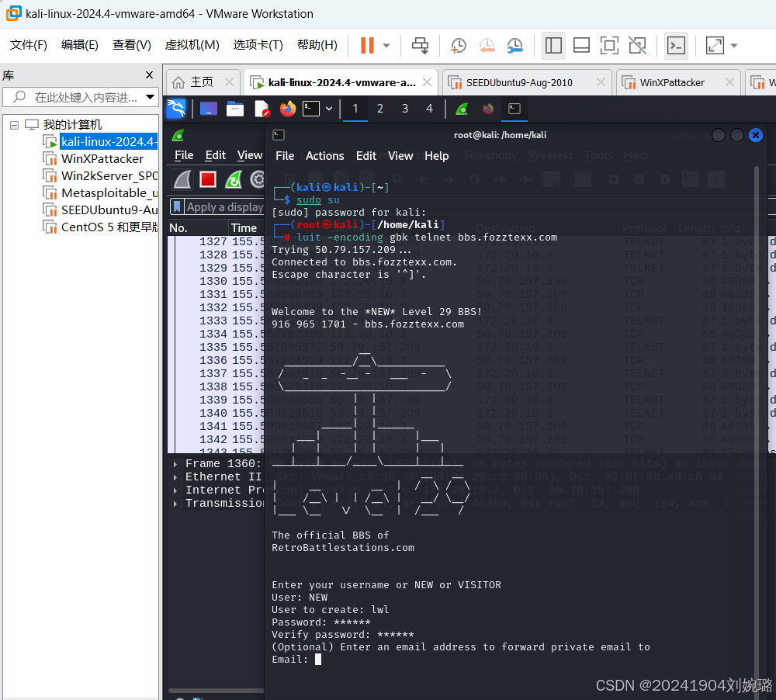This screenshot has width=776, height=700.
Task: Launch Firefox from the Kali panel
Action: coord(288,109)
